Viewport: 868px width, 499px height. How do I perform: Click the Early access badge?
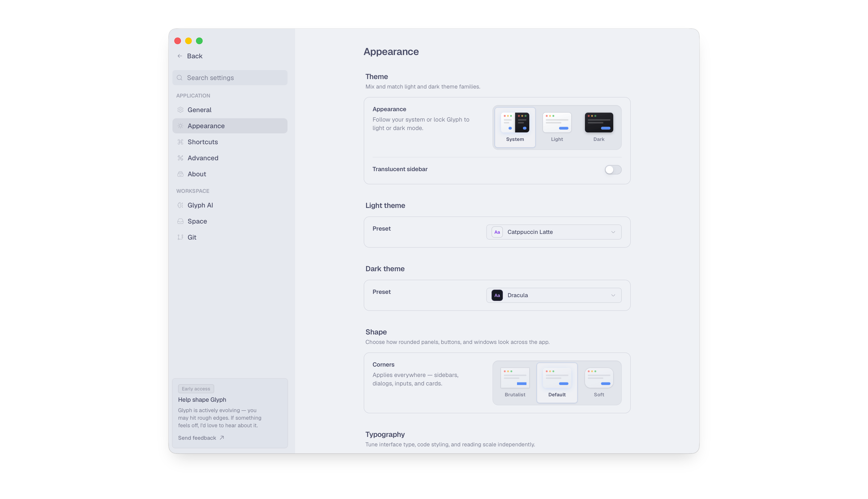[x=196, y=389]
